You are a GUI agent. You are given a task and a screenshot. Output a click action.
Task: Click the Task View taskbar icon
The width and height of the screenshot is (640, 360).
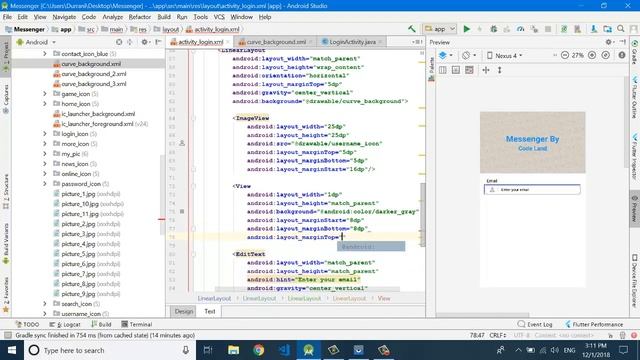tap(208, 350)
